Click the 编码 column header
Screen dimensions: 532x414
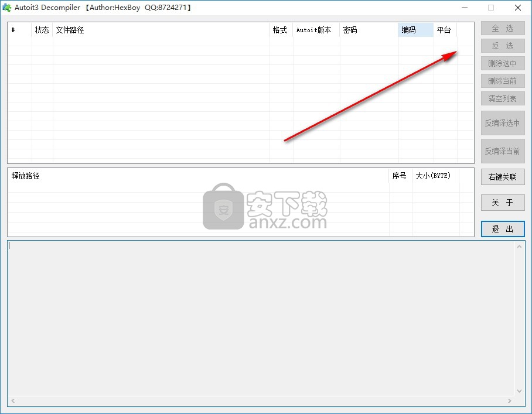(415, 30)
